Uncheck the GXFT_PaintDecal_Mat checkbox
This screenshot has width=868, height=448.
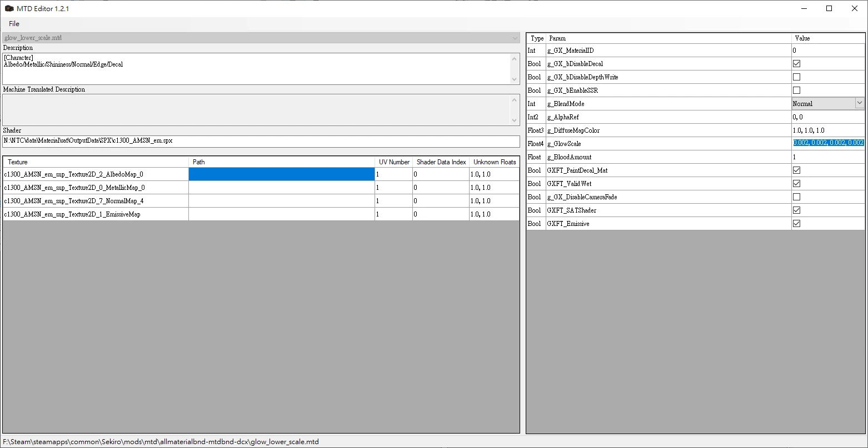pos(796,170)
